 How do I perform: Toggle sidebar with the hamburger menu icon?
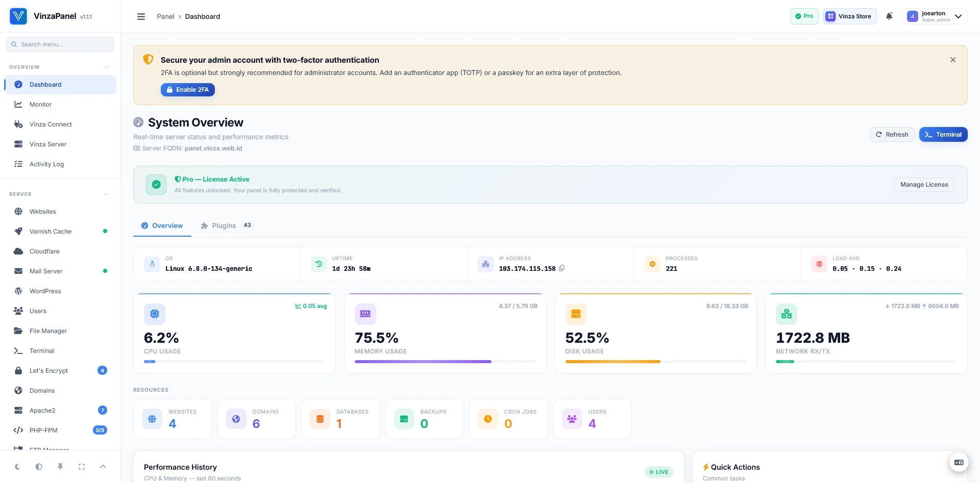click(x=141, y=16)
